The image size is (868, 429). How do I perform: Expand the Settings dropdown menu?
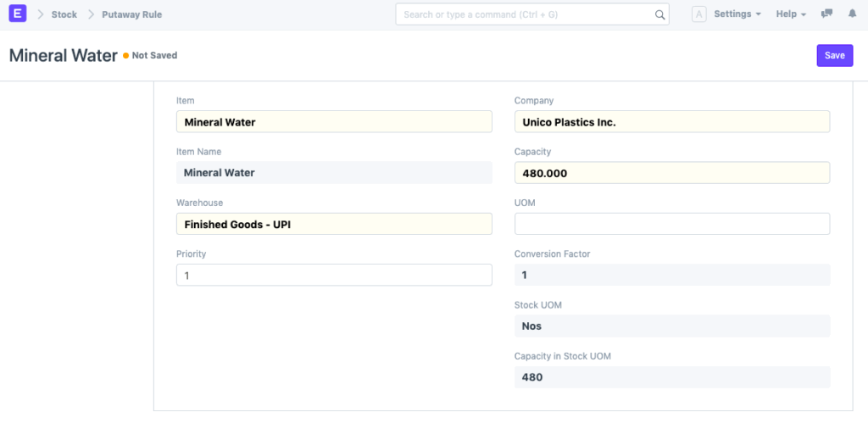coord(737,14)
